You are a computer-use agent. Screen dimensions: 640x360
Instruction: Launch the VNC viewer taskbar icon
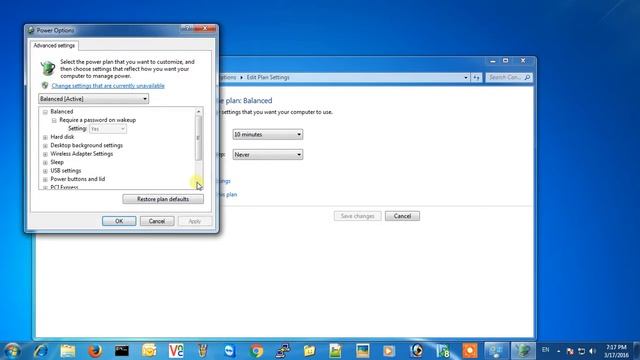point(176,351)
